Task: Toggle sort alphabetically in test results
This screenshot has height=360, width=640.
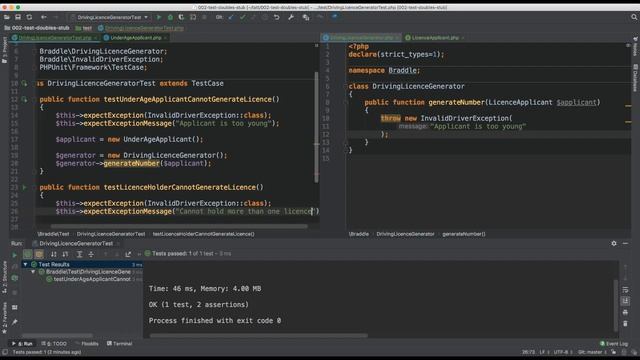Action: coord(53,254)
